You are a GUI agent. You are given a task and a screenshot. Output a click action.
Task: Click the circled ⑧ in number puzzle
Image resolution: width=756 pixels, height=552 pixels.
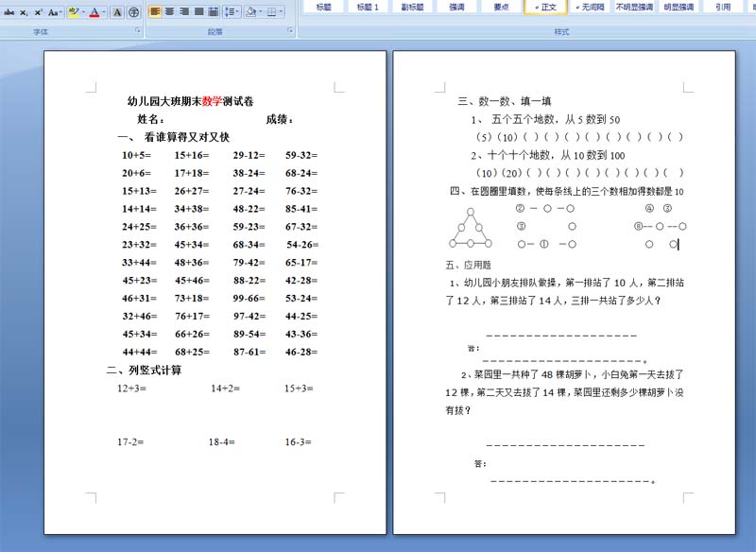(638, 226)
